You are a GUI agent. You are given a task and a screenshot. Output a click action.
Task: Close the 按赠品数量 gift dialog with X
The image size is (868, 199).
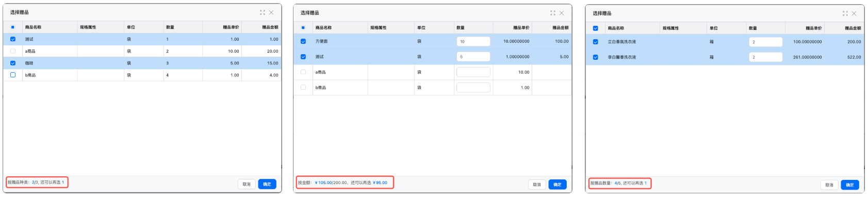[854, 13]
